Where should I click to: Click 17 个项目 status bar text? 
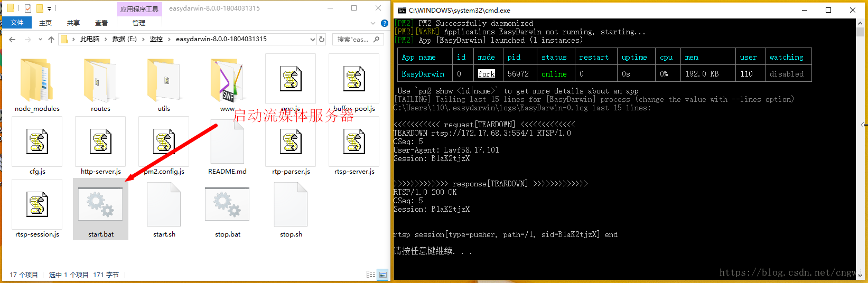(24, 275)
